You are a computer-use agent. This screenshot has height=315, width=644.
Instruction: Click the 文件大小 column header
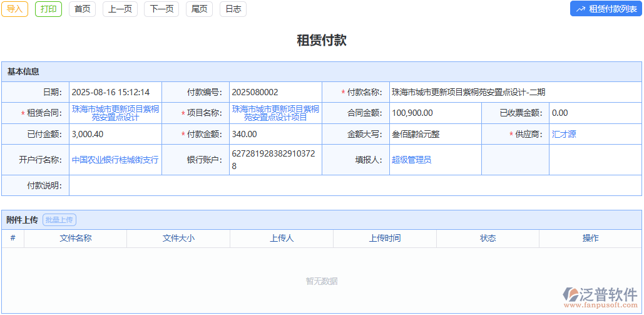(178, 238)
